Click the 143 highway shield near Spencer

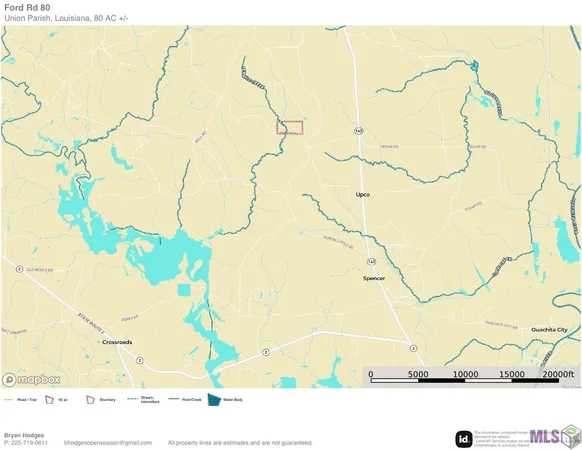click(372, 261)
